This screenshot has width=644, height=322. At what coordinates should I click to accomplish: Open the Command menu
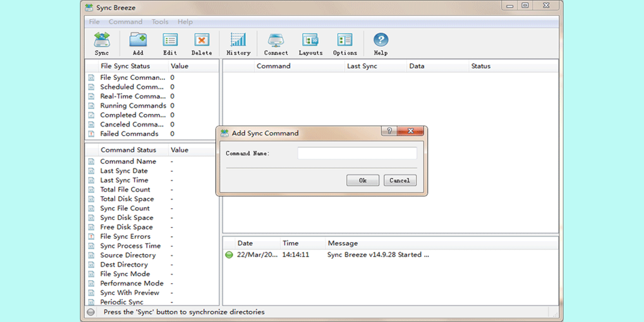pos(126,22)
